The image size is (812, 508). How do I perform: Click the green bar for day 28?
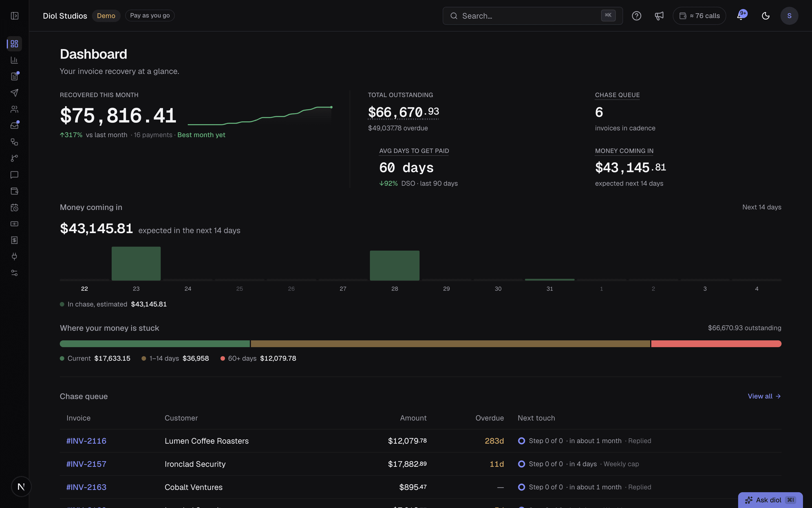pyautogui.click(x=395, y=265)
